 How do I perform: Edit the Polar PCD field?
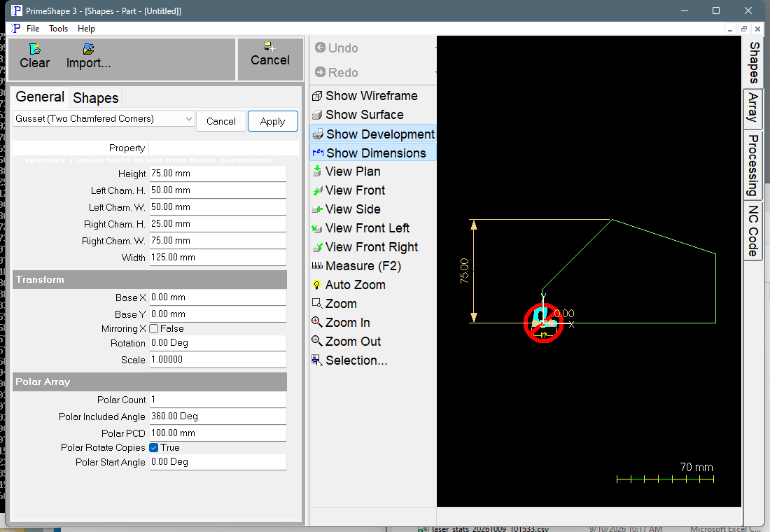(x=218, y=433)
